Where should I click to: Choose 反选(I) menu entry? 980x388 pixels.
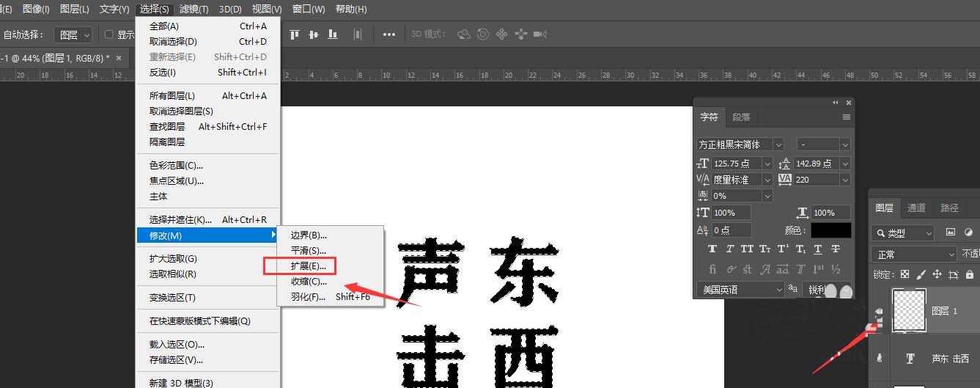[207, 73]
